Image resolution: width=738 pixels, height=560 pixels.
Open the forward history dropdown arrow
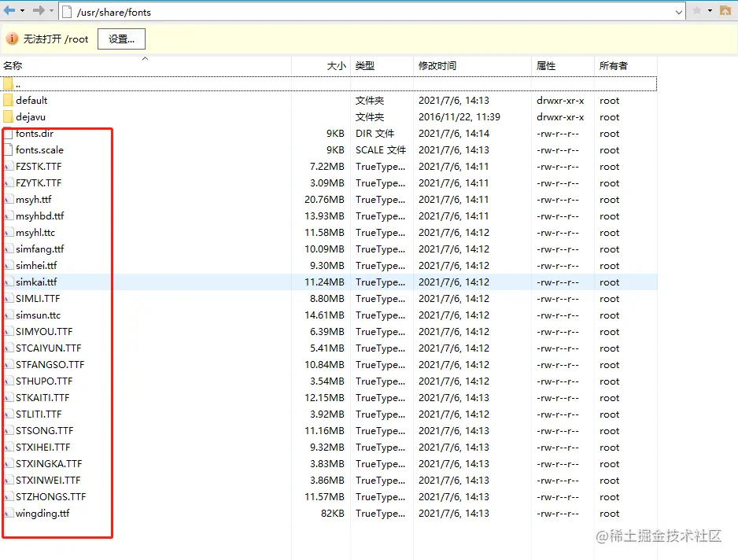pyautogui.click(x=51, y=10)
